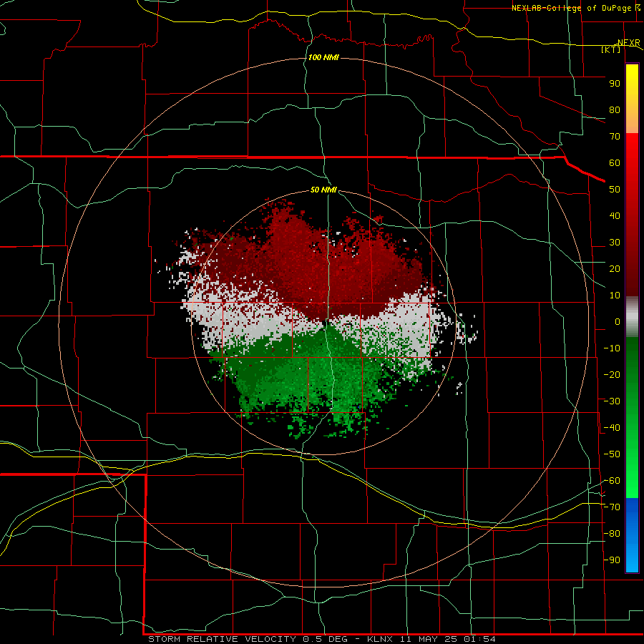
Task: Select the 80 value on the velocity scale
Action: click(615, 110)
